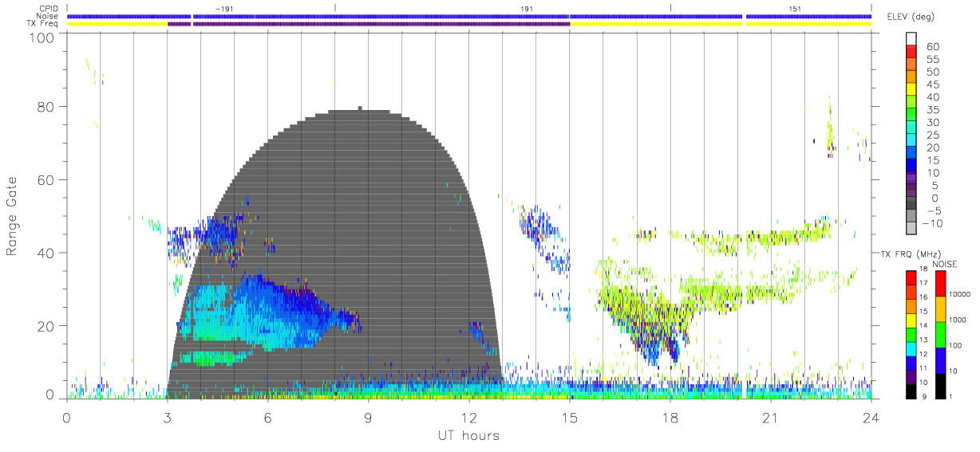The width and height of the screenshot is (980, 452).
Task: Click the '-10' label on ELEV colorbar
Action: pyautogui.click(x=934, y=222)
